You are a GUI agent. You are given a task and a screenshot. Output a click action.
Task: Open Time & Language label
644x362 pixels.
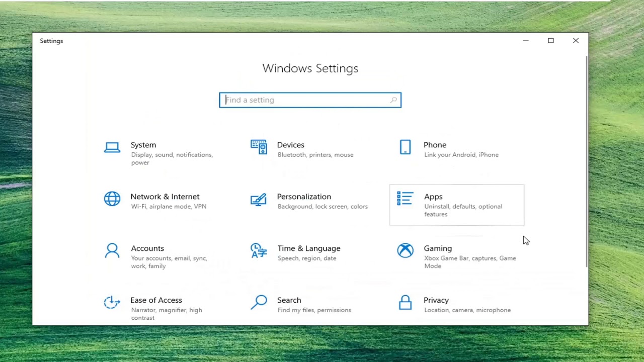pyautogui.click(x=309, y=248)
